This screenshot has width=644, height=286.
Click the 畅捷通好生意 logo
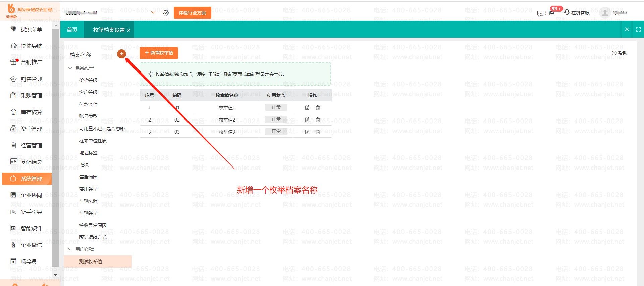point(30,11)
